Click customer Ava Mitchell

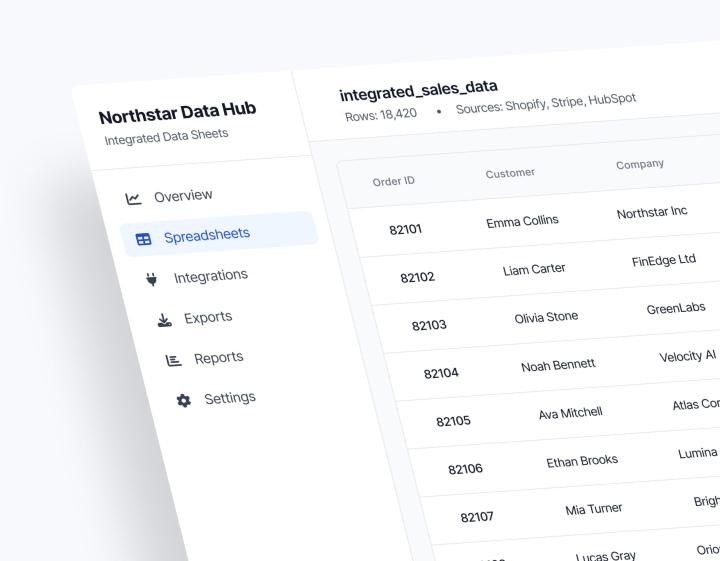(570, 413)
